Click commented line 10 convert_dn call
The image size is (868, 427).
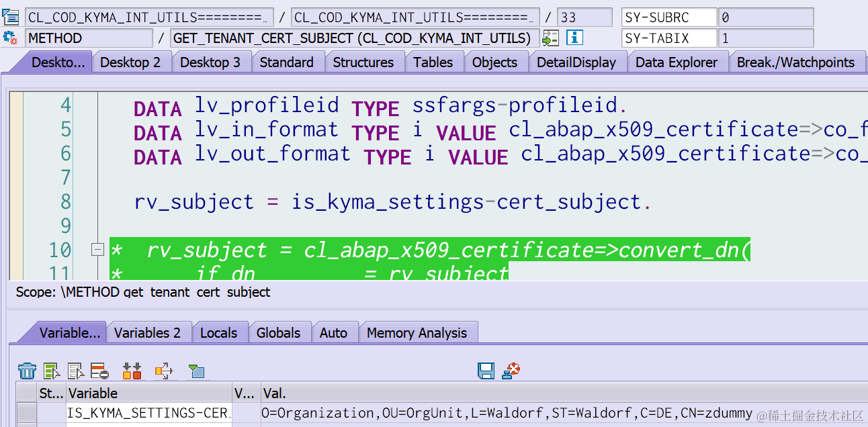click(x=430, y=250)
